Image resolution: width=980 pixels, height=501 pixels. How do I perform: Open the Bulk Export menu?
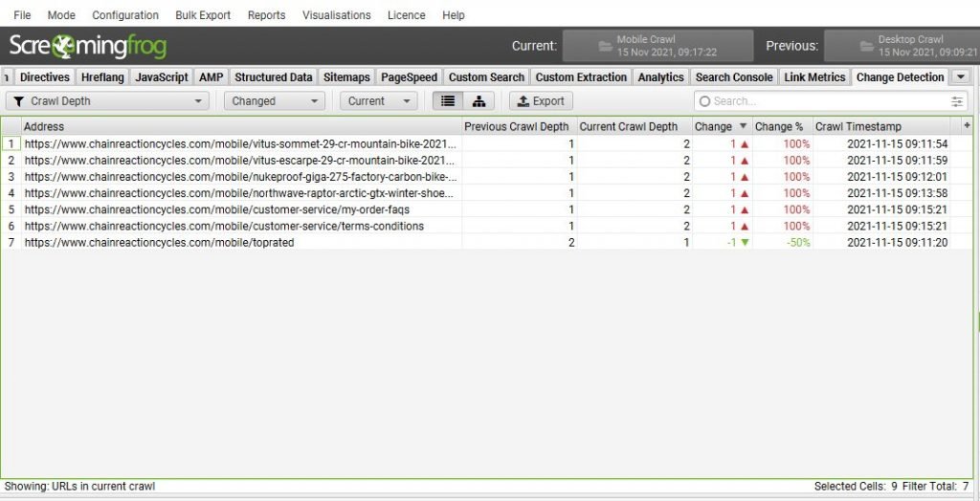(203, 15)
